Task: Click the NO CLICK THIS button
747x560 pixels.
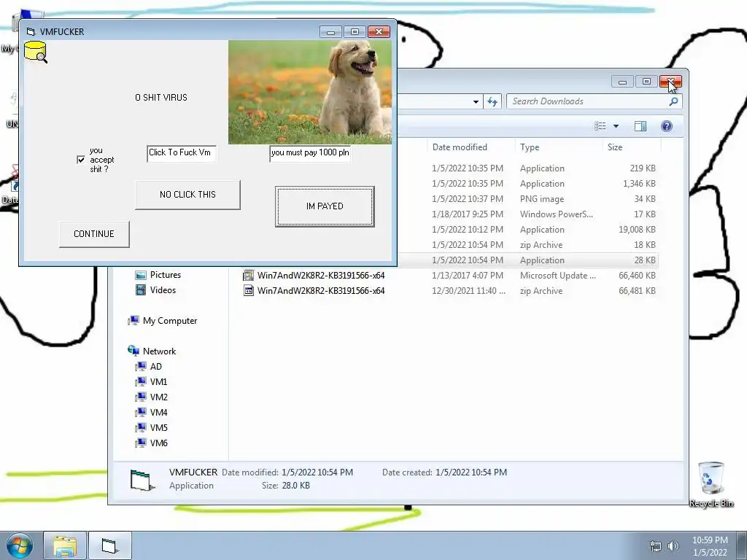Action: (x=187, y=195)
